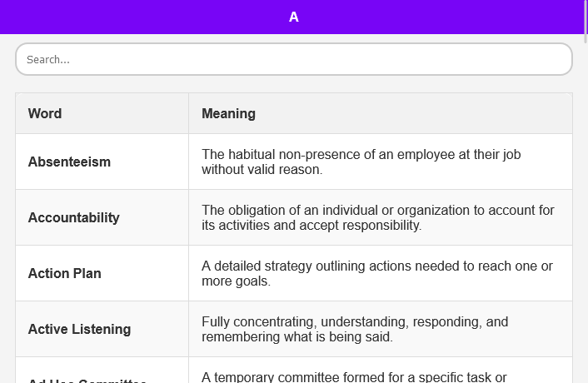Click the words 'accept responsibility'
This screenshot has width=588, height=383.
359,226
